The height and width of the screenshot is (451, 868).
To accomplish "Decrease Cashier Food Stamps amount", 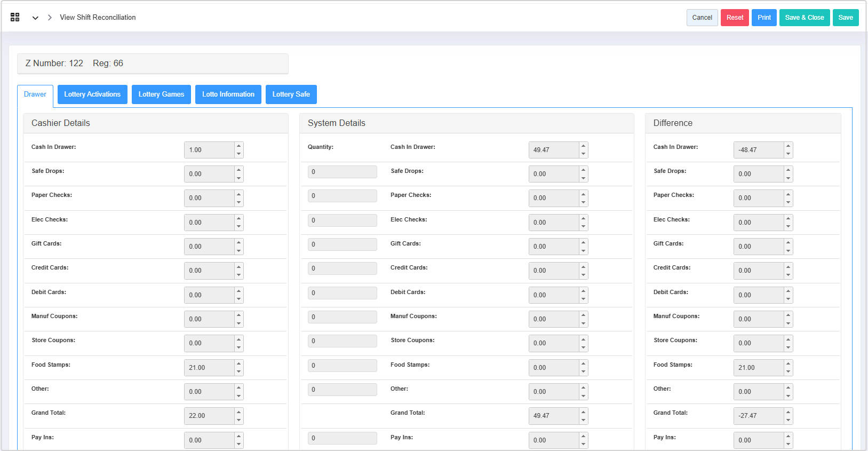I will tap(239, 371).
